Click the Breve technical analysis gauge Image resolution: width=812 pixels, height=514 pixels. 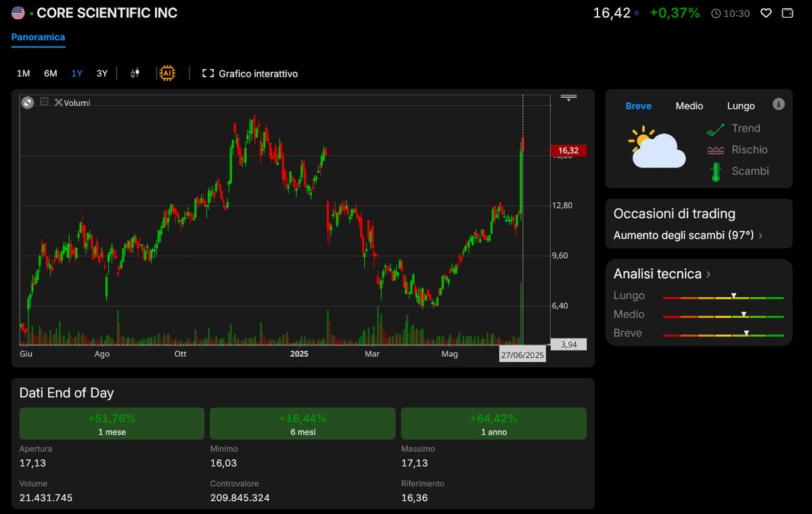[723, 334]
